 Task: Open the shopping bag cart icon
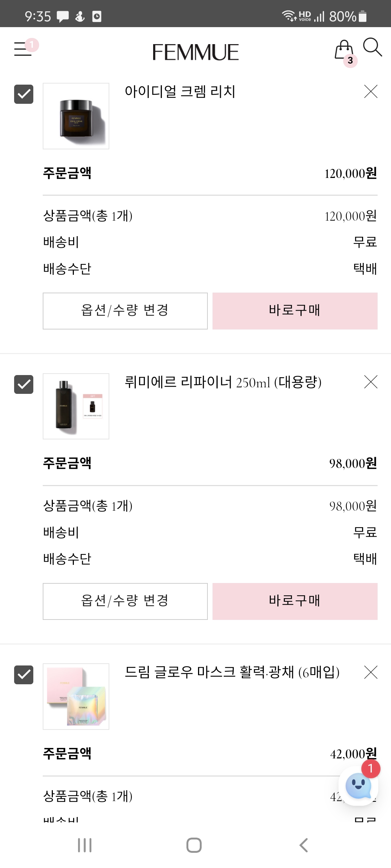coord(344,50)
